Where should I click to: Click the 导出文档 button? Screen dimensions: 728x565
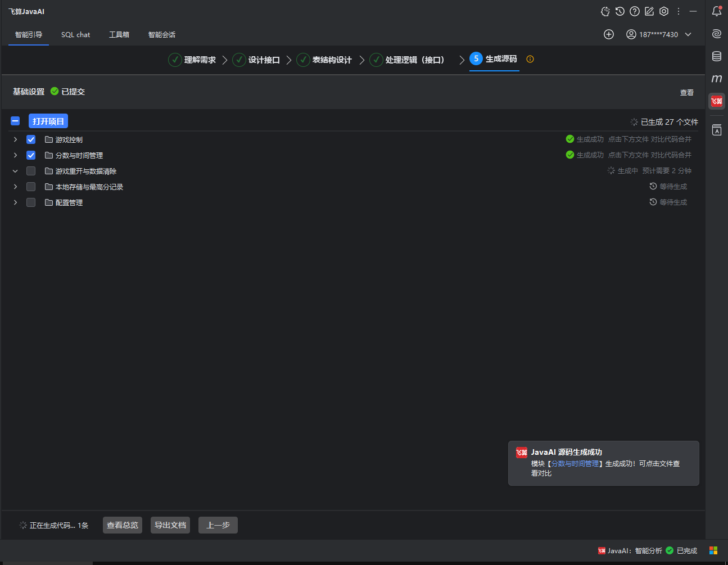click(170, 525)
